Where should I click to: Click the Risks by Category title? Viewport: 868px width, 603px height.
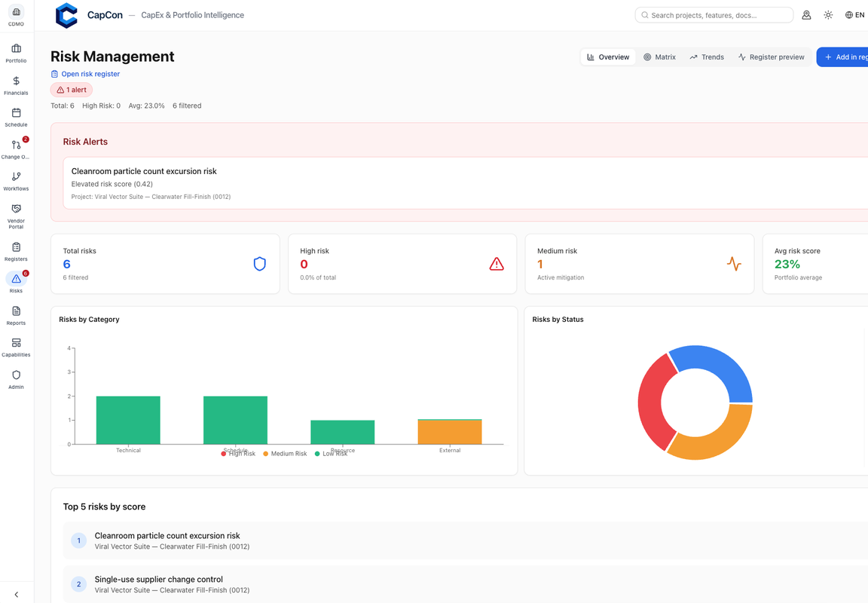tap(89, 320)
